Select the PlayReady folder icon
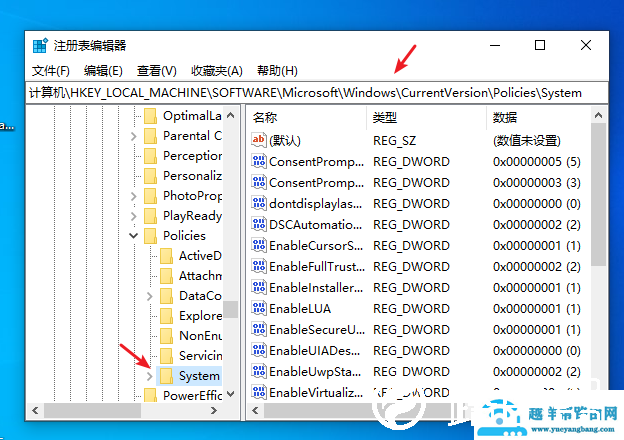Image resolution: width=624 pixels, height=440 pixels. click(x=150, y=216)
